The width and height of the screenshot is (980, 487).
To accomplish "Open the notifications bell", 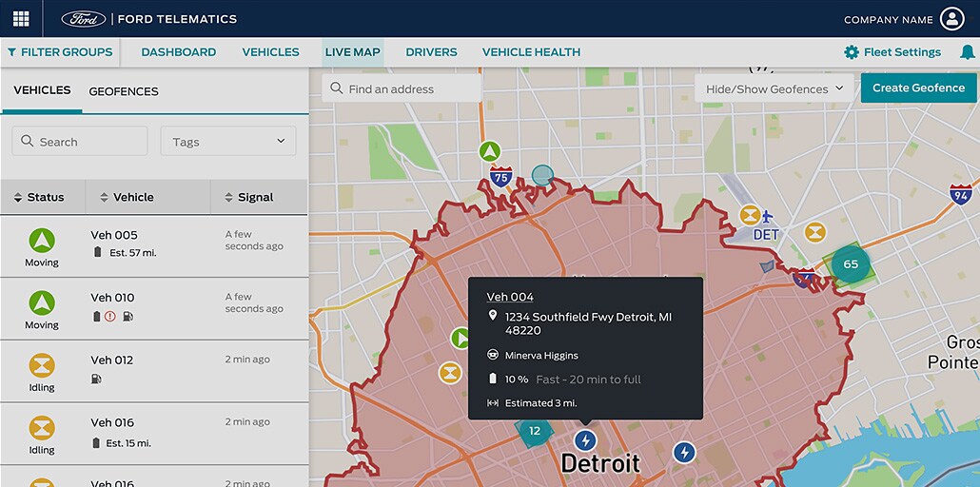I will pos(967,52).
